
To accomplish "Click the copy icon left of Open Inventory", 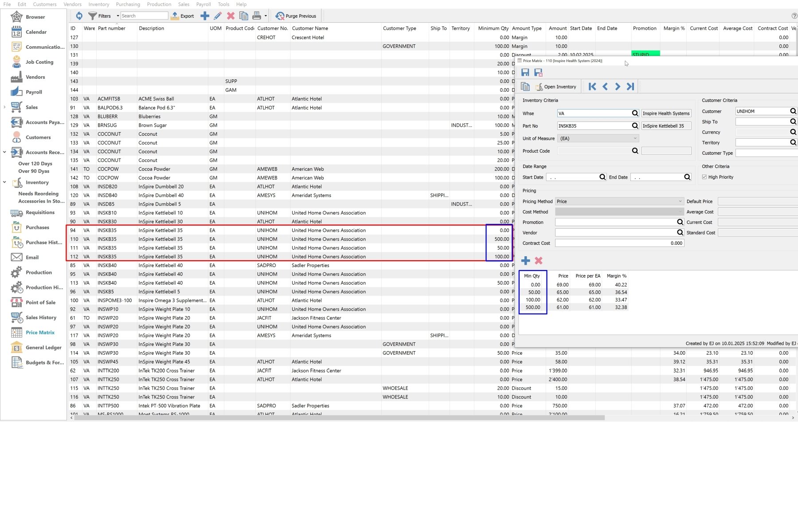I will (525, 86).
